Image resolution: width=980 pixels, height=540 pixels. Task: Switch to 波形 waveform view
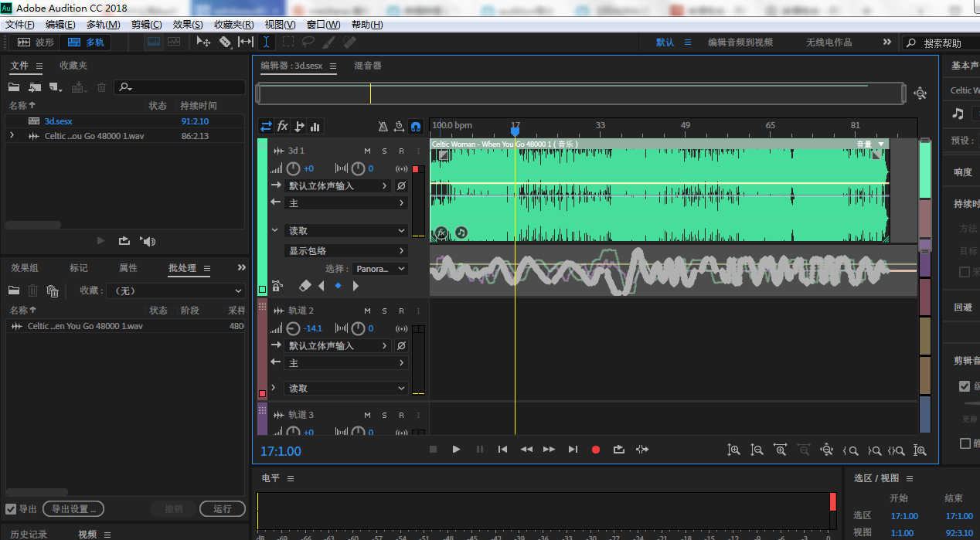click(x=36, y=42)
